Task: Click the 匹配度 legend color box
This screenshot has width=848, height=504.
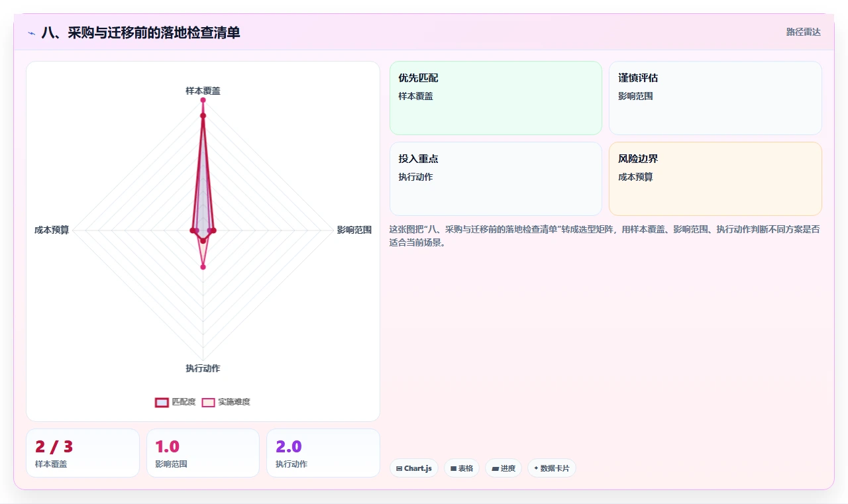Action: point(162,402)
